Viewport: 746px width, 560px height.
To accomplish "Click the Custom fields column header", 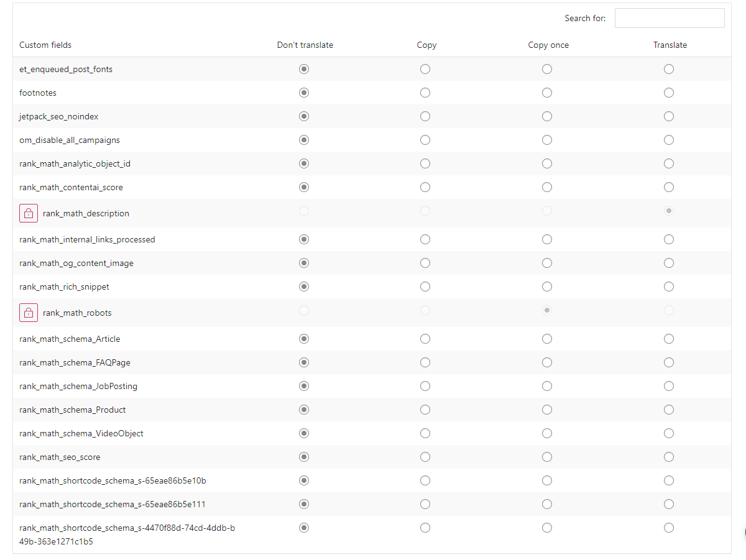I will [x=45, y=45].
